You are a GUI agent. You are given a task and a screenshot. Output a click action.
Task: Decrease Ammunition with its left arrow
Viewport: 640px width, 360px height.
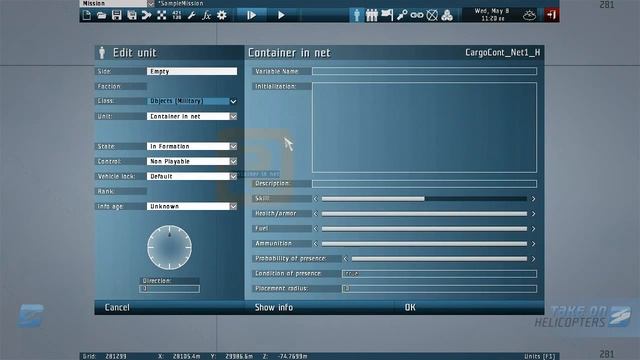coord(316,244)
